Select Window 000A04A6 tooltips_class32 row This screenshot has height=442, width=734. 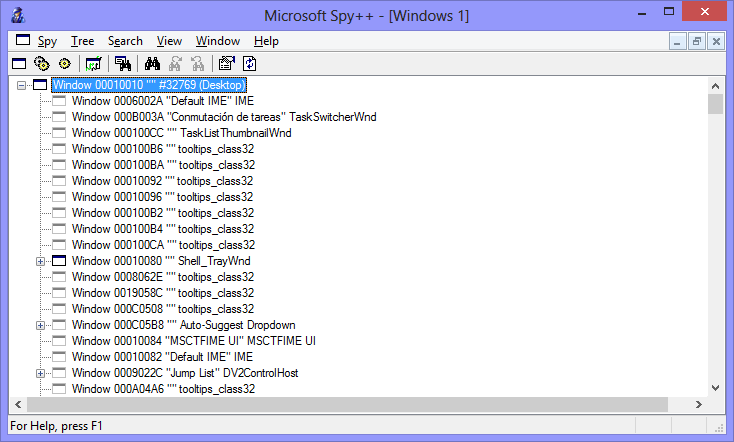pyautogui.click(x=163, y=389)
